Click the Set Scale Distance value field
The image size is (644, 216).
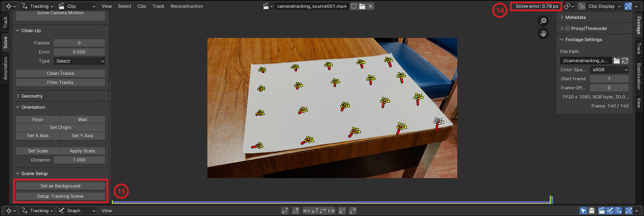(79, 160)
